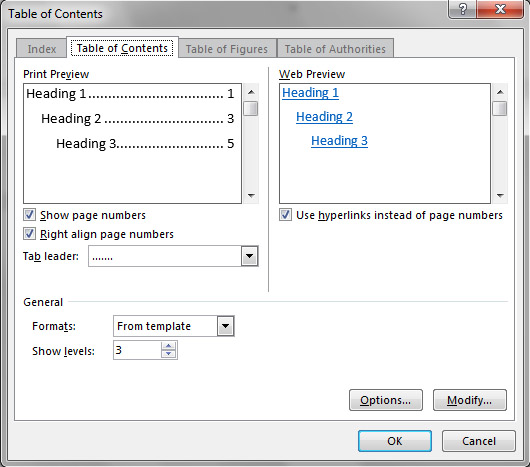Select the From template combo box

click(x=174, y=326)
